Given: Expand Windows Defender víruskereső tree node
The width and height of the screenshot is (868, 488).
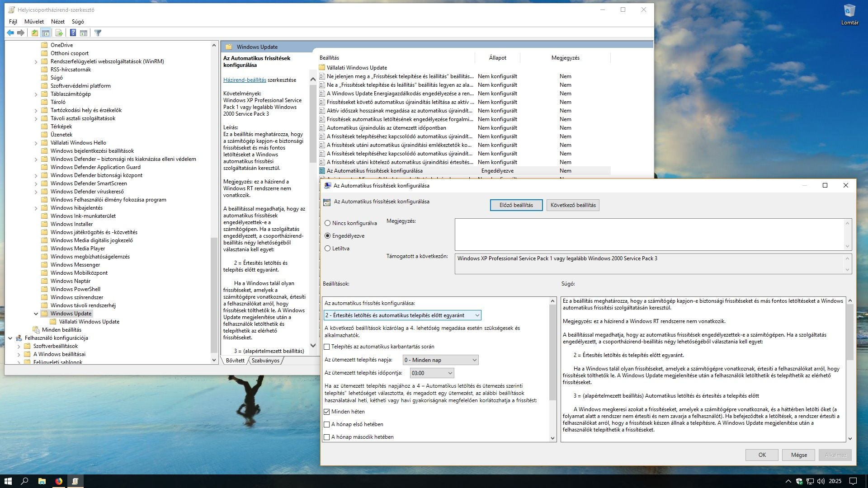Looking at the screenshot, I should click(x=36, y=192).
